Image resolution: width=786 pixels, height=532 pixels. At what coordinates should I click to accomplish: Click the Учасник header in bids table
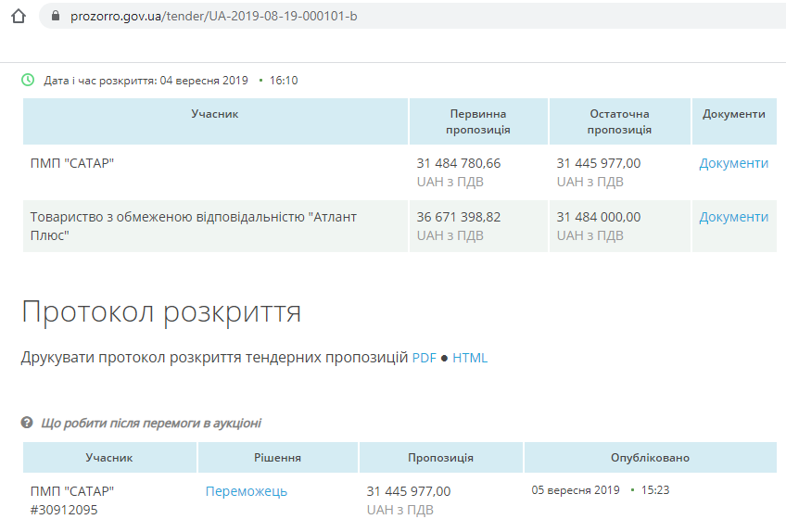(215, 114)
